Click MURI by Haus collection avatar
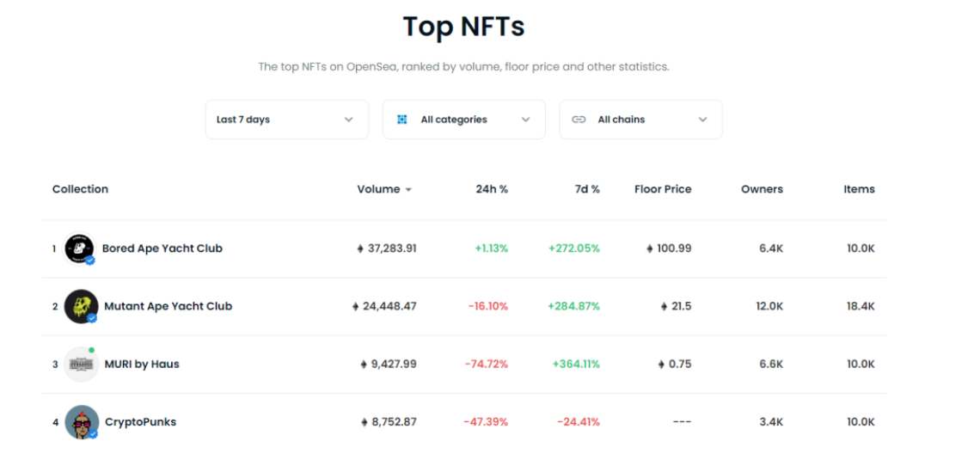 81,365
